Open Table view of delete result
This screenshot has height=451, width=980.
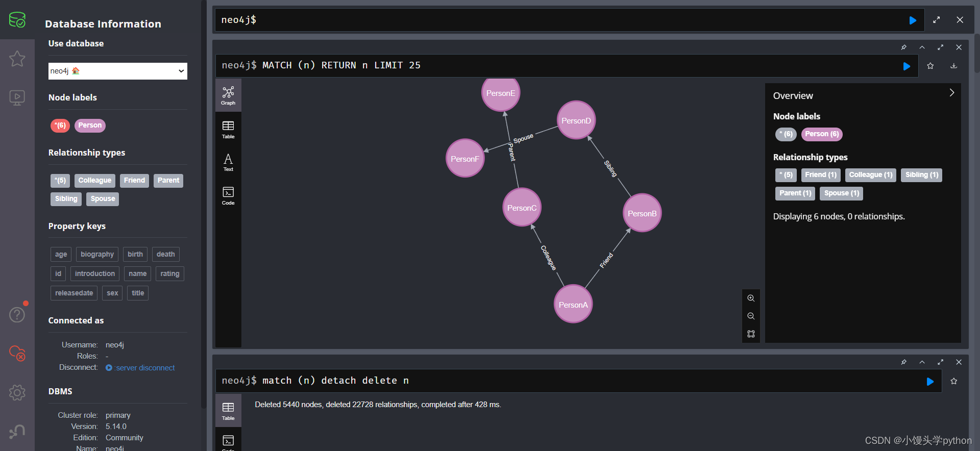point(228,411)
